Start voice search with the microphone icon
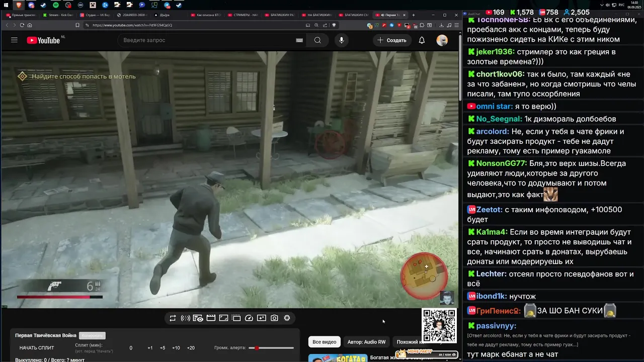This screenshot has height=362, width=644. click(x=342, y=40)
